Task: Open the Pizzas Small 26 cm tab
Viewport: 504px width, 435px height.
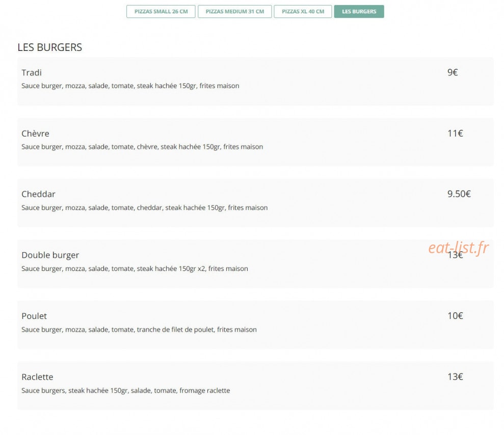Action: click(161, 12)
